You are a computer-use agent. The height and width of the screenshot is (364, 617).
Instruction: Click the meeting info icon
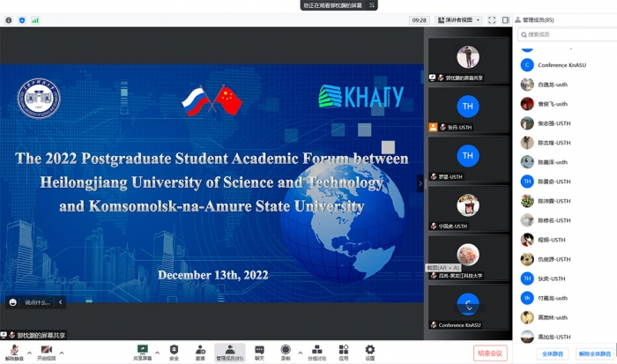[x=8, y=19]
